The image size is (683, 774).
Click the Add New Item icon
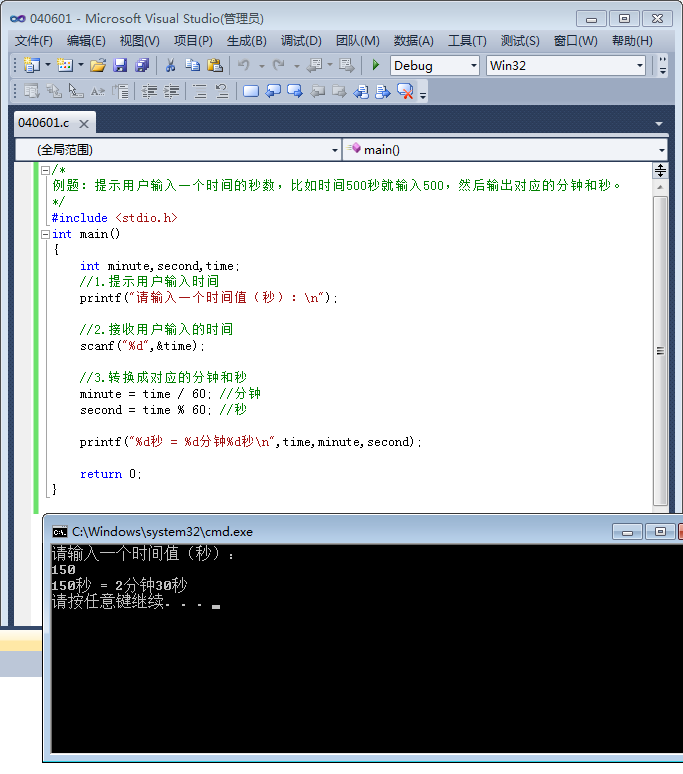[65, 65]
